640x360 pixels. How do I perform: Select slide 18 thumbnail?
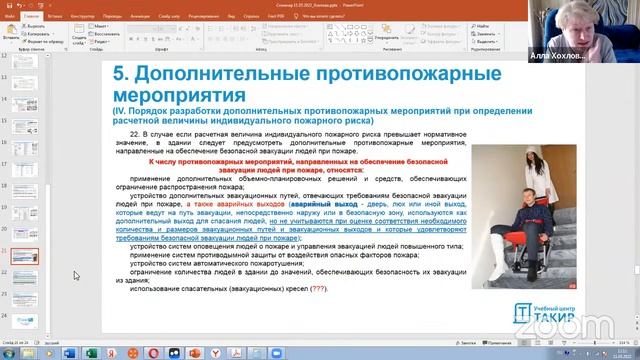coord(25,191)
